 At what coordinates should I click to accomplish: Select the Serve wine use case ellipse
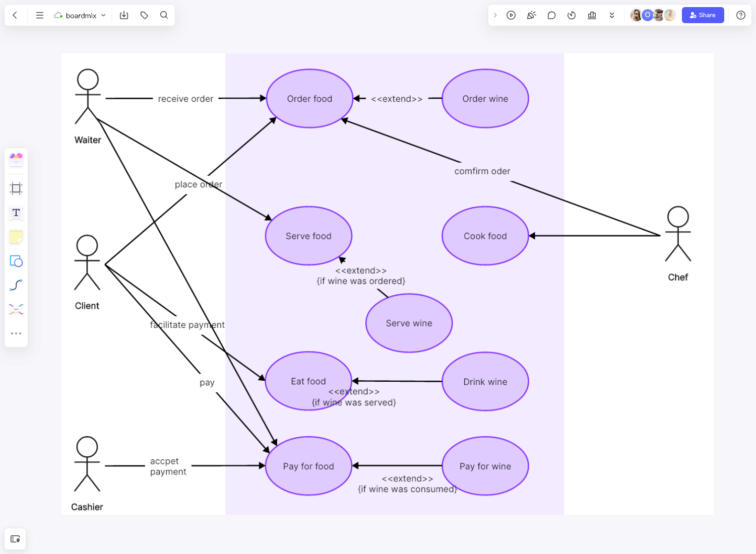409,323
